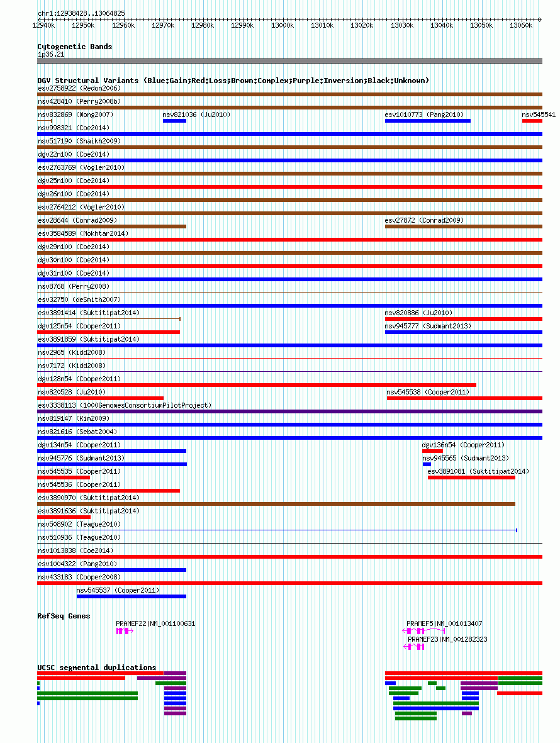Open variant nsv2965 (Kidd2008)
Screen dimensions: 560x743
pos(72,353)
